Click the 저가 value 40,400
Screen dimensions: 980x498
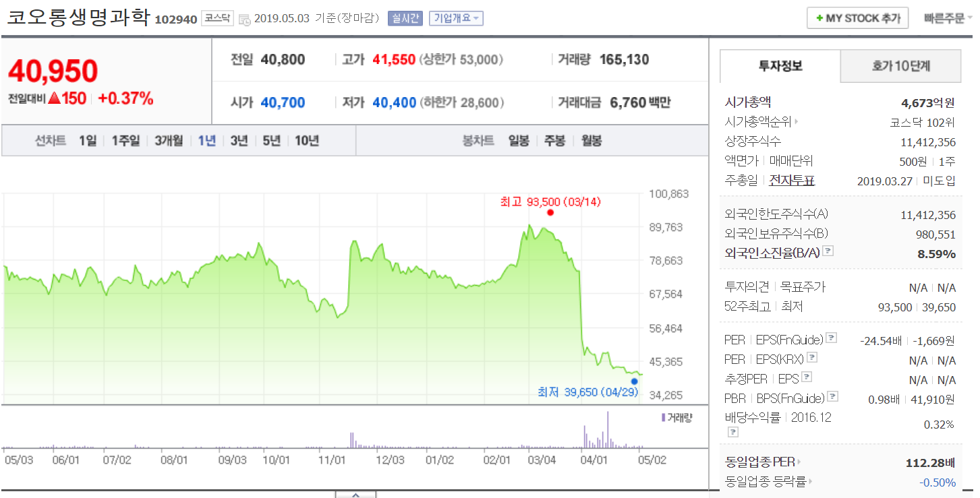tap(394, 102)
